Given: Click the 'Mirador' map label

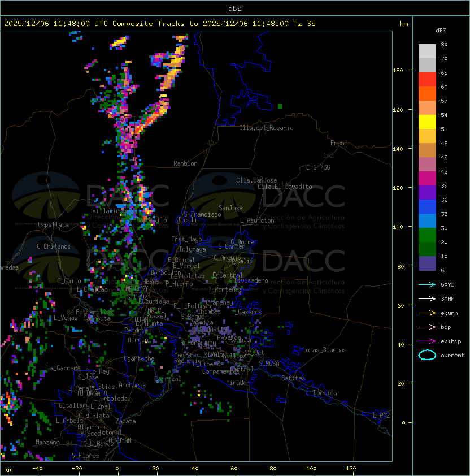Looking at the screenshot, I should click(238, 383).
